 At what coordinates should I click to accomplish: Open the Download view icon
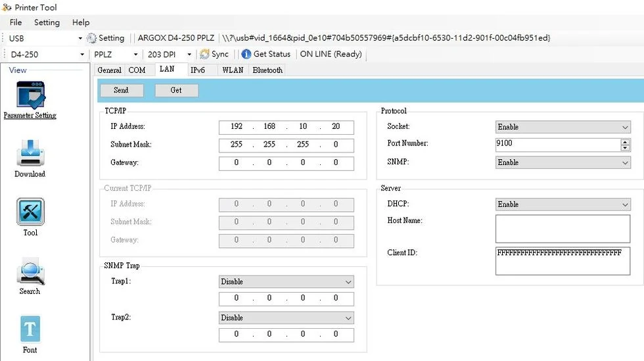pos(30,153)
